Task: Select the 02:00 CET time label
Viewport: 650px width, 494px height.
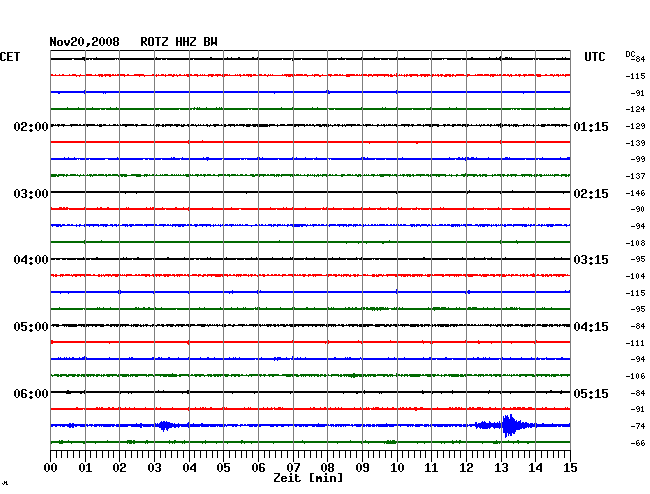Action: tap(31, 126)
